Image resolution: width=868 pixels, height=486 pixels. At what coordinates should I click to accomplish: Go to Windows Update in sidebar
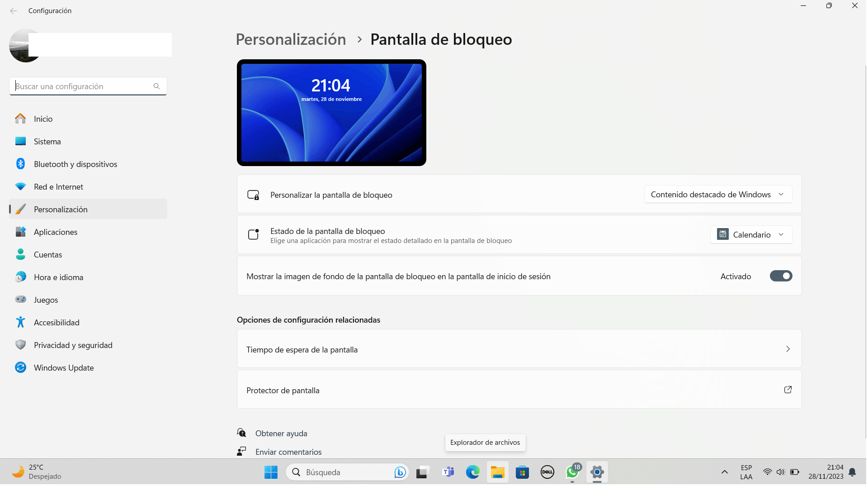88,368
